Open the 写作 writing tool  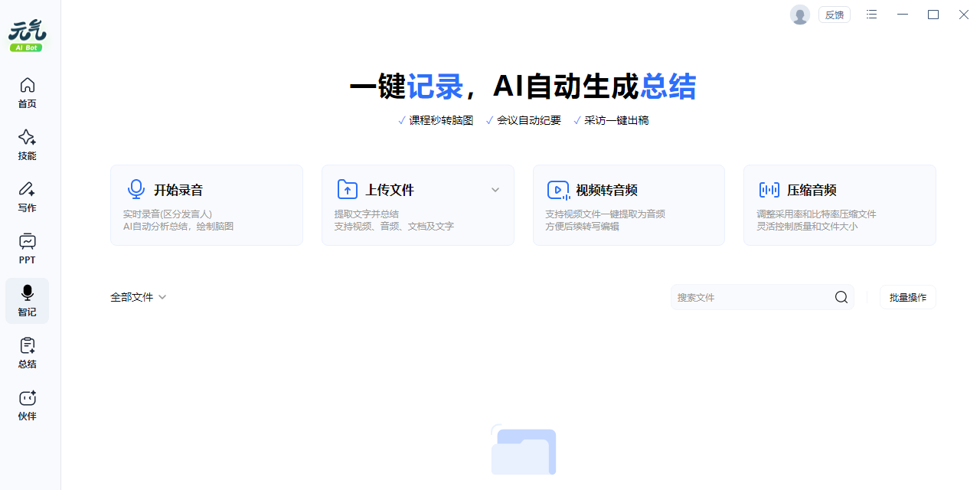(x=27, y=196)
